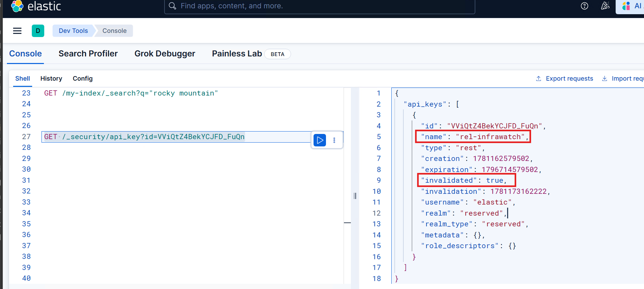Switch to the Console tab
The width and height of the screenshot is (644, 289).
26,54
